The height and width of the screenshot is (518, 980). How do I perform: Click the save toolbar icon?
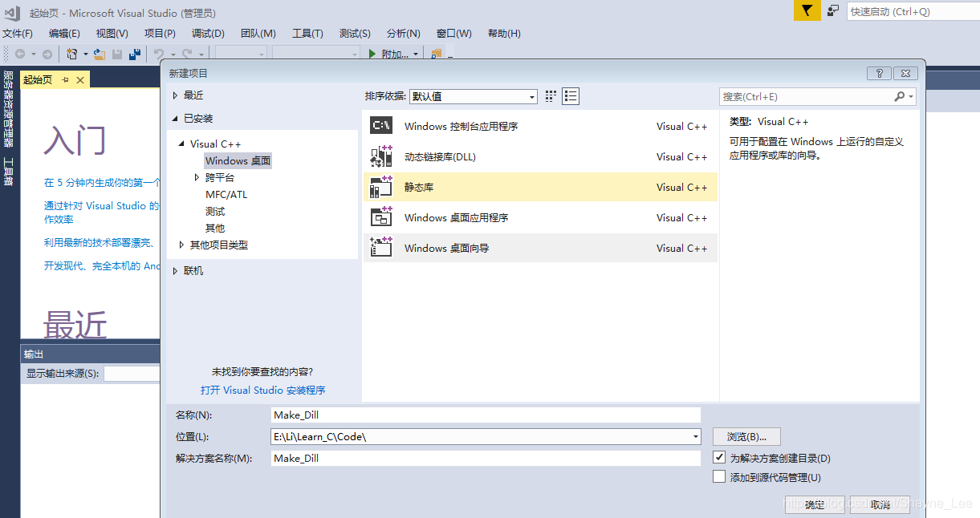(x=117, y=54)
